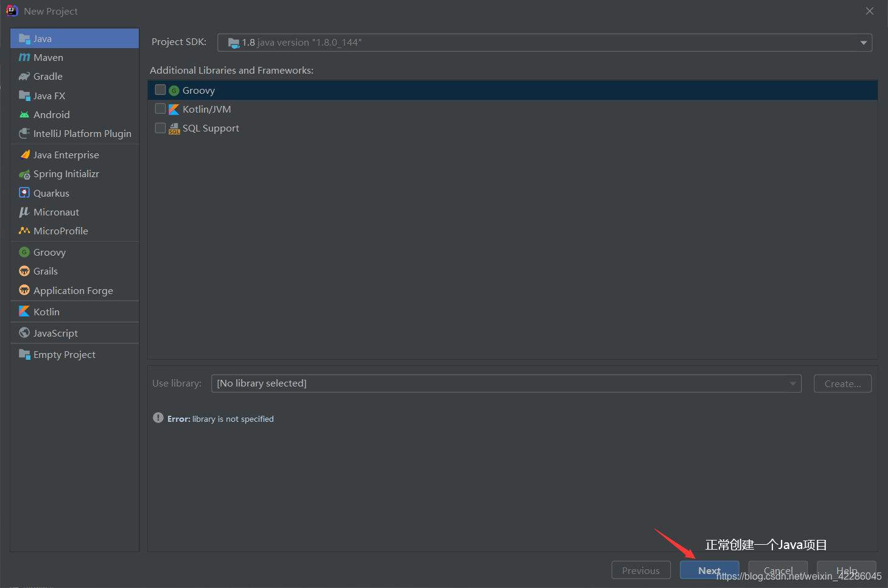This screenshot has width=888, height=588.
Task: Click the Help button
Action: (x=847, y=570)
